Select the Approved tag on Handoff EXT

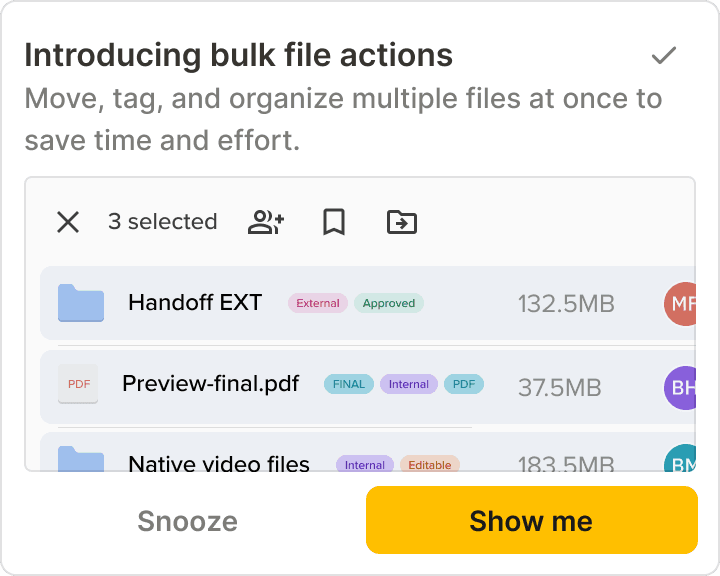pyautogui.click(x=389, y=303)
